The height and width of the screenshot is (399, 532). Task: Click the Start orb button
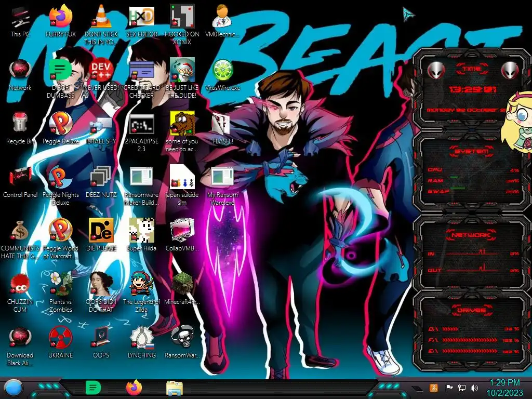(13, 389)
